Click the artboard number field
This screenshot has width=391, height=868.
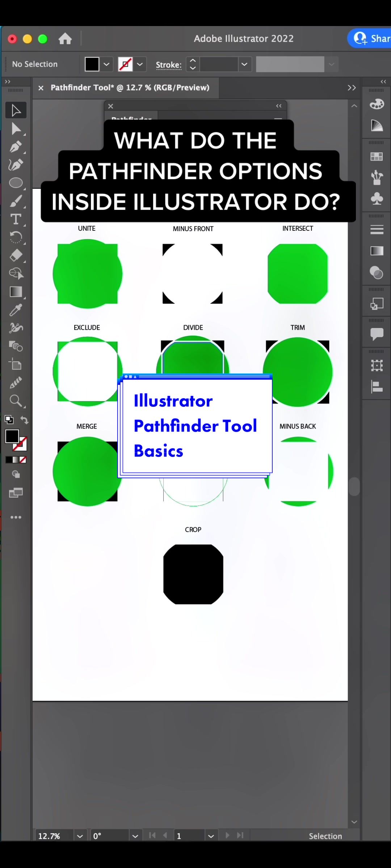click(x=189, y=836)
